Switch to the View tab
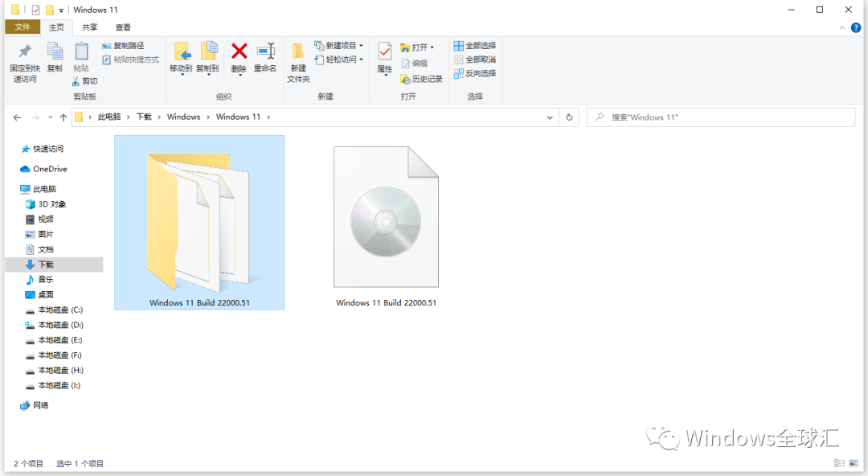 [x=123, y=27]
